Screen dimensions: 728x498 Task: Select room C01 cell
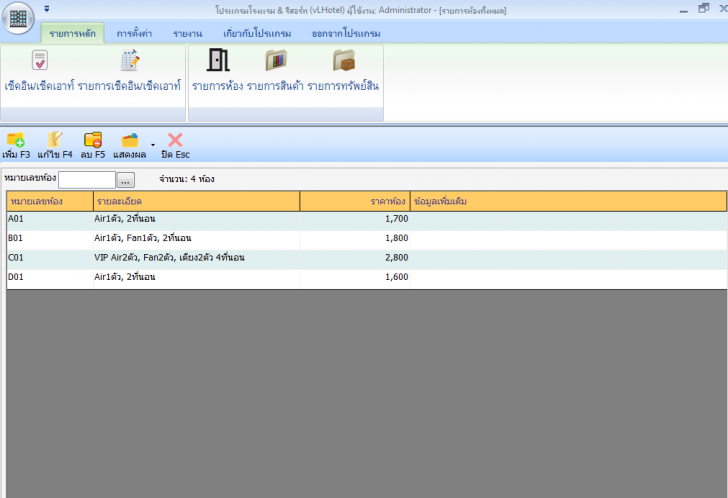[50, 258]
